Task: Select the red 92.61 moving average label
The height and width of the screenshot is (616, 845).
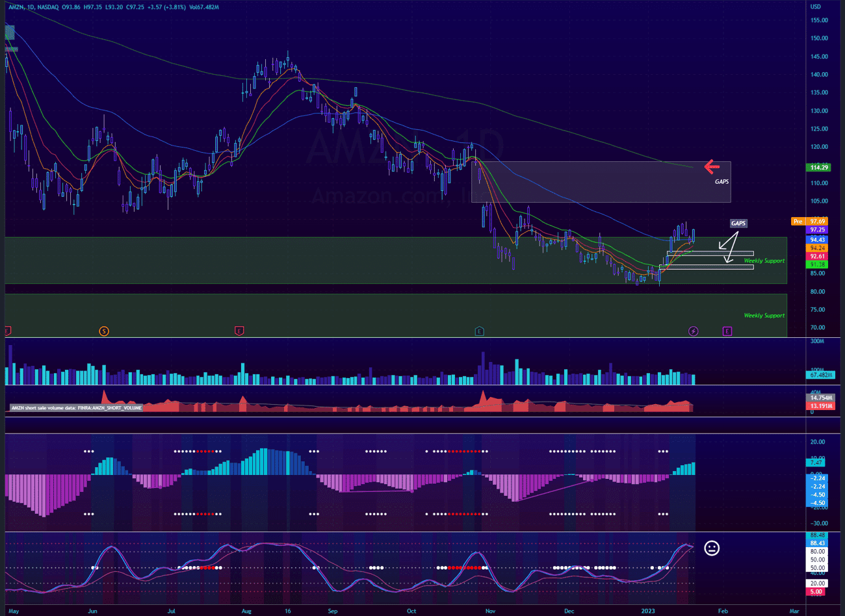Action: pos(818,257)
